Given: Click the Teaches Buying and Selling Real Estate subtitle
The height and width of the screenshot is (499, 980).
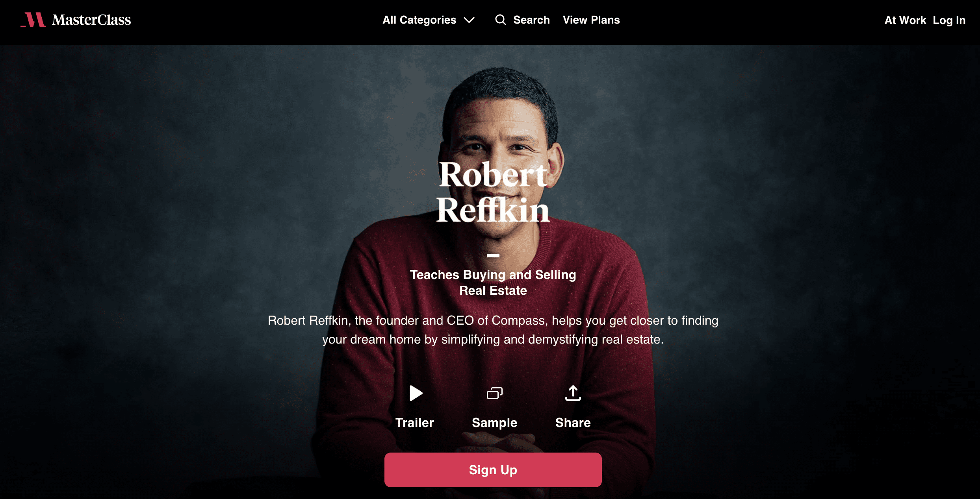Looking at the screenshot, I should click(493, 283).
